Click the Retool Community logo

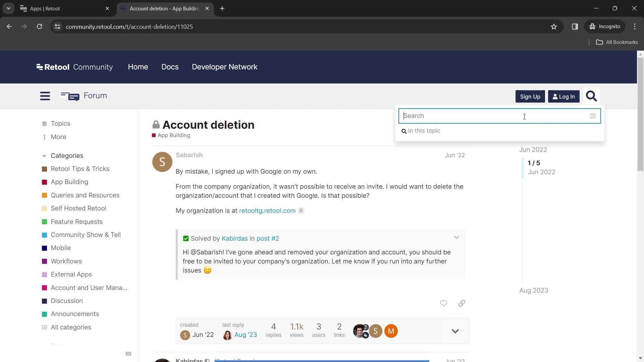coord(74,67)
